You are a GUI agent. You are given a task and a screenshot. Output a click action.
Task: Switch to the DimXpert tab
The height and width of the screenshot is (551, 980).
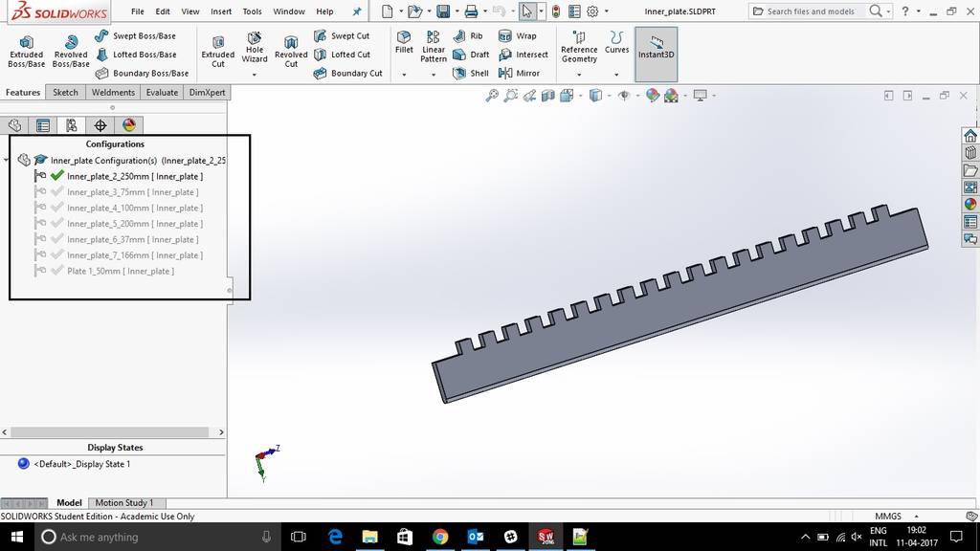207,93
